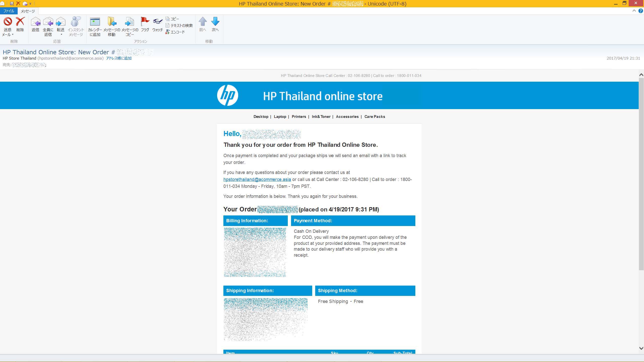Screen dimensions: 644x362
Task: Click the save icon in quick access toolbar
Action: pyautogui.click(x=12, y=4)
